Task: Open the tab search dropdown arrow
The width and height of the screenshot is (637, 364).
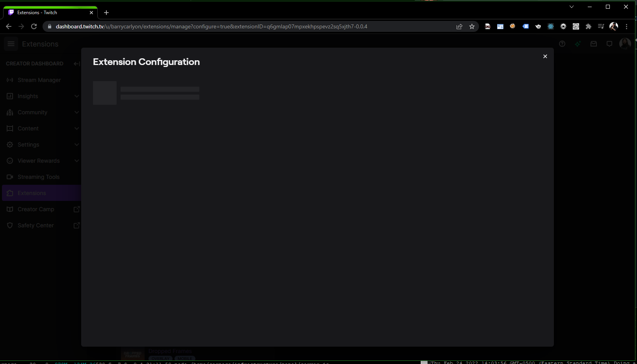Action: coord(572,7)
